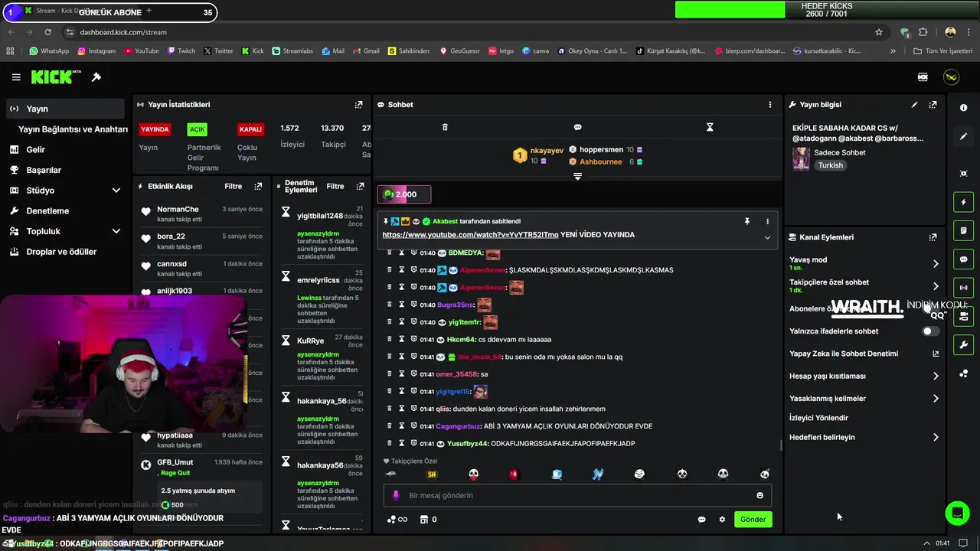Open Takipçilere özel sohbet settings arrow
Image resolution: width=980 pixels, height=551 pixels.
point(936,286)
